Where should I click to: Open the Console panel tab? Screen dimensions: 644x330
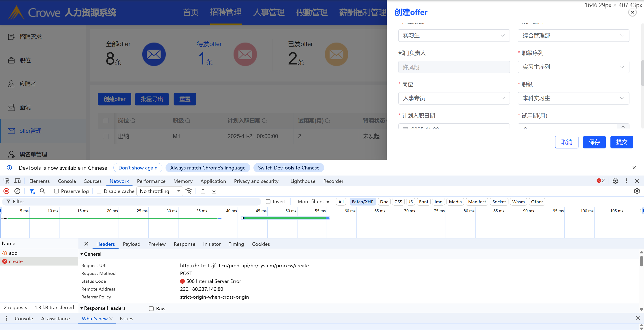pos(67,181)
